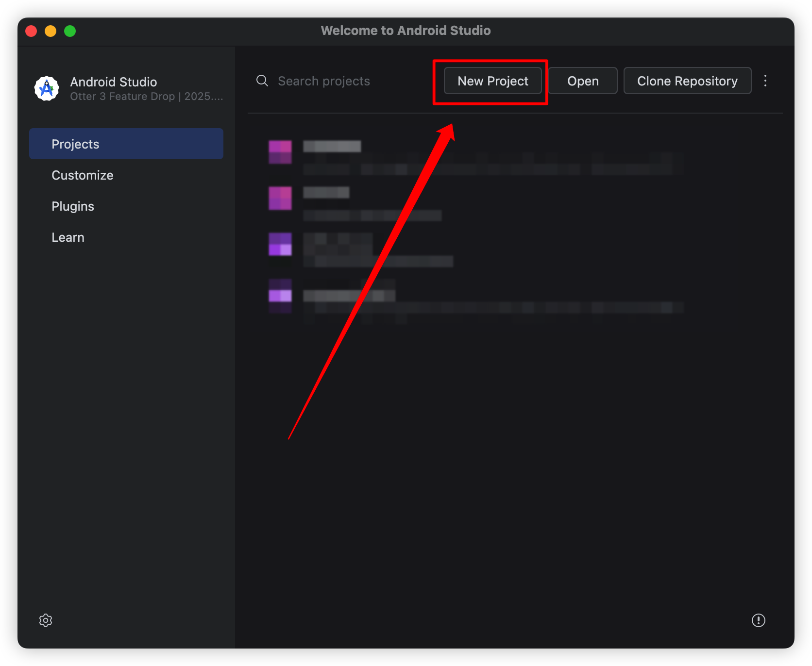Maximize the window with the green button

[70, 31]
